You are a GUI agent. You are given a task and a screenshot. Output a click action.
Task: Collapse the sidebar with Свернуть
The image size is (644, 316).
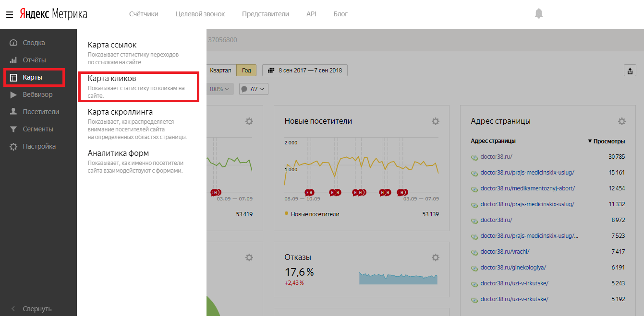coord(37,309)
